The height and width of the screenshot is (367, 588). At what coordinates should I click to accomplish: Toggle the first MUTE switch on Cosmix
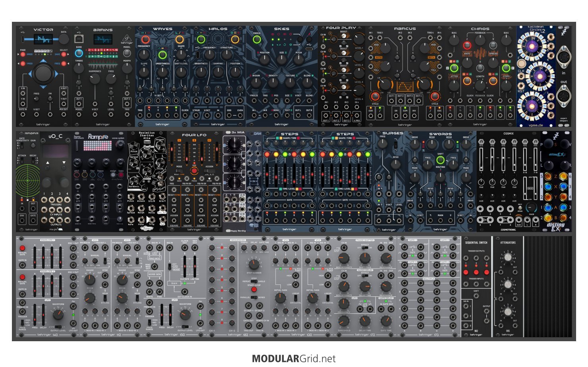pos(481,142)
